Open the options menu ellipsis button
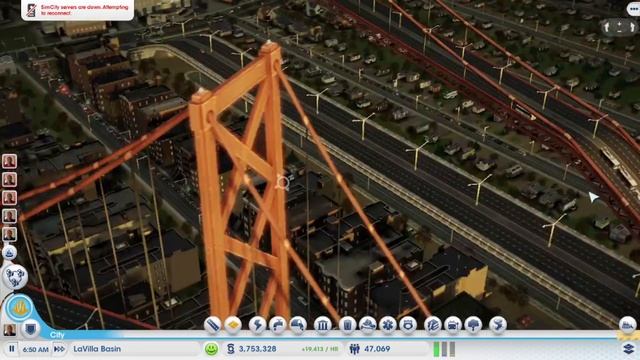The width and height of the screenshot is (640, 360). (633, 9)
